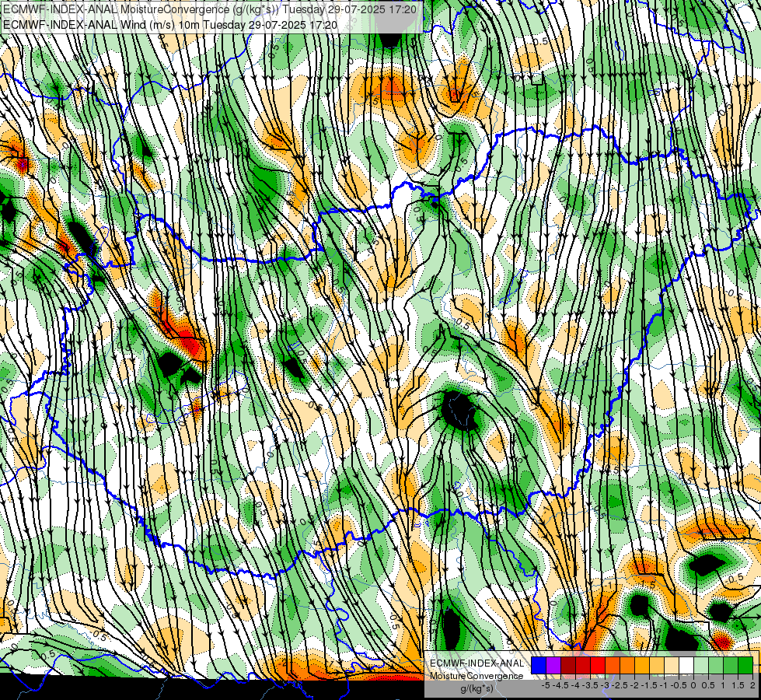
Task: Click the '-2.5' legend scale value
Action: [x=620, y=685]
